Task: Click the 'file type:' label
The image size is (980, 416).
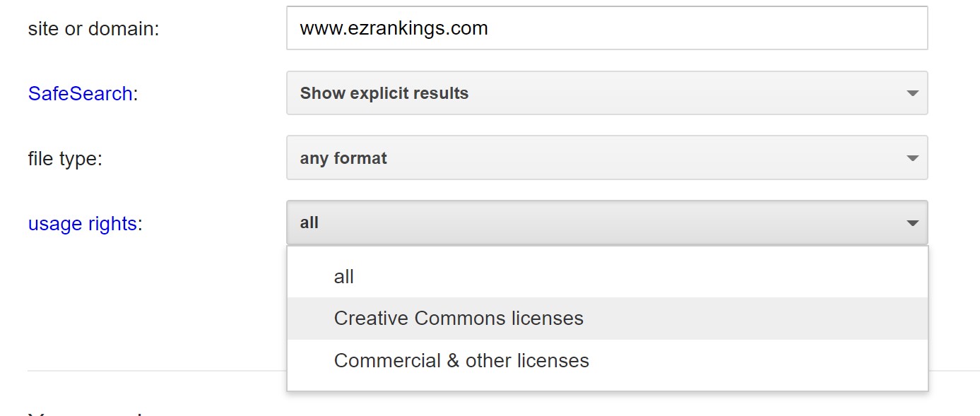Action: click(65, 158)
